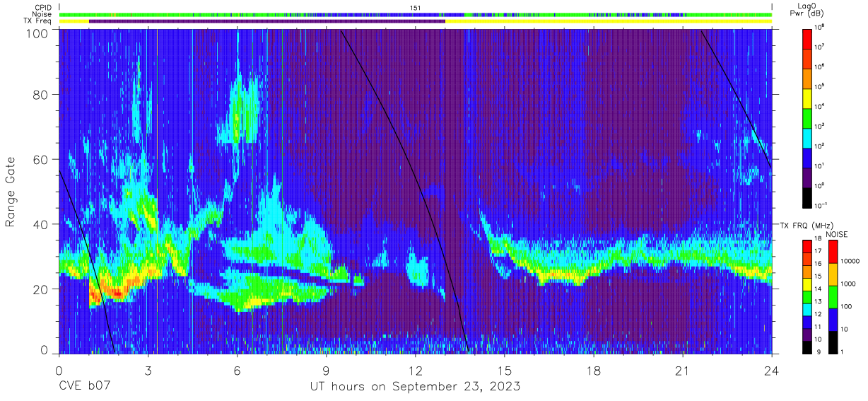
Task: Click the x-axis tick label 24
Action: (x=771, y=370)
